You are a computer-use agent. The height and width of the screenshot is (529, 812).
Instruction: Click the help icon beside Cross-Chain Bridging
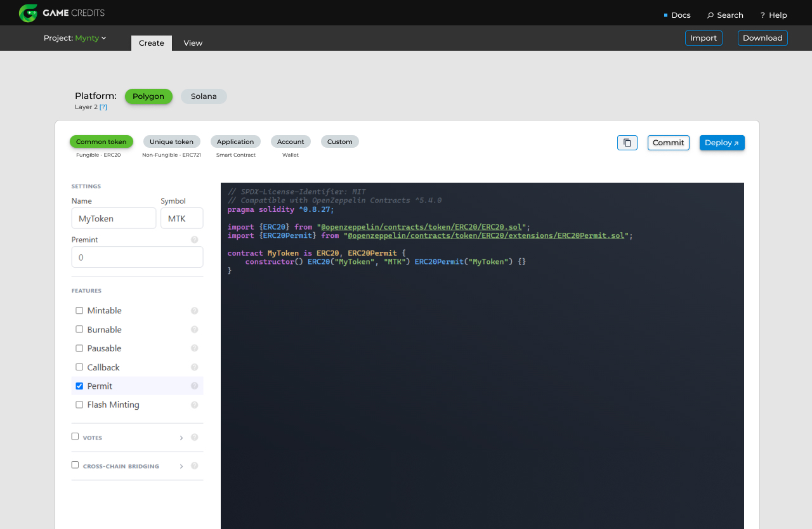click(x=194, y=466)
